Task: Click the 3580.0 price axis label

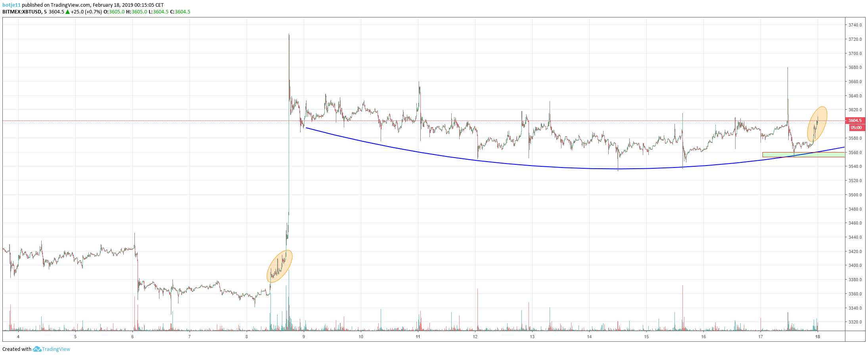Action: 855,138
